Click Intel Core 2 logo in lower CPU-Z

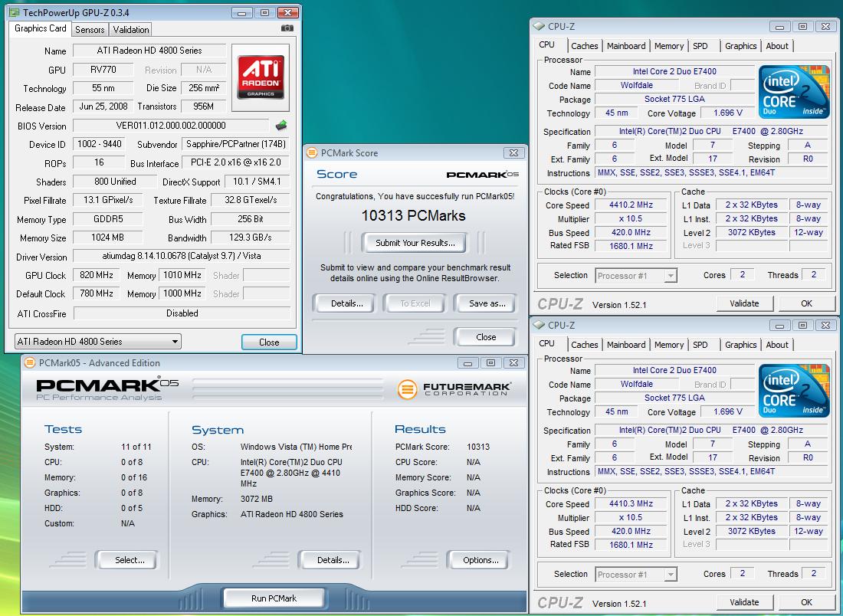(x=794, y=391)
